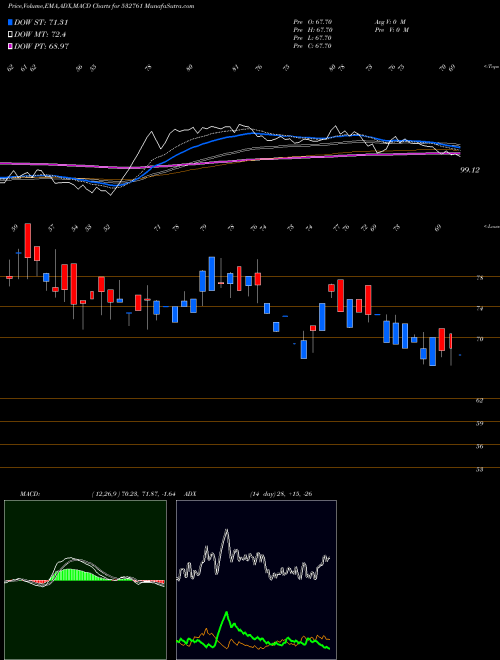
Task: Click the 'DOW PT: 68.97' legend label
Action: click(42, 46)
